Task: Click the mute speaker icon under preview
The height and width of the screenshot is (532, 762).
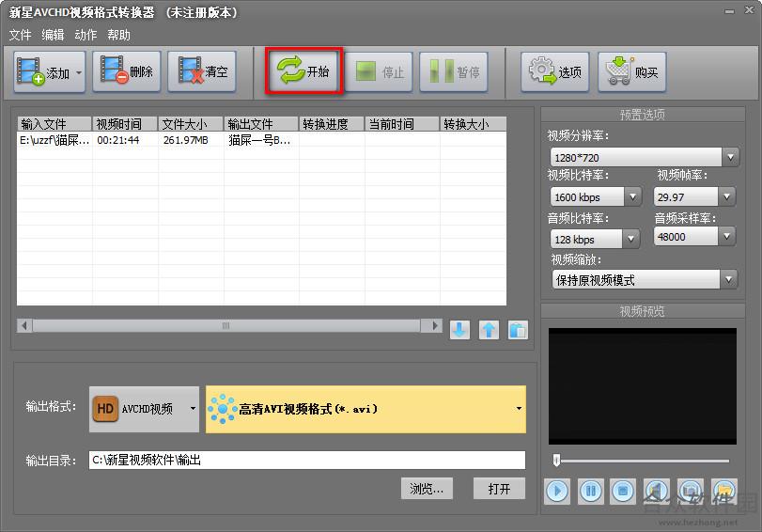Action: pos(657,492)
